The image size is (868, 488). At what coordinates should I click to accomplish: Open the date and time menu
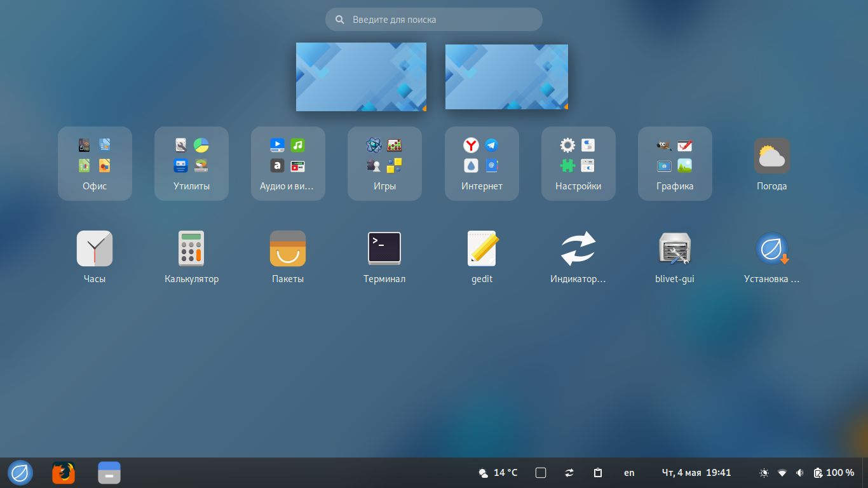(696, 473)
